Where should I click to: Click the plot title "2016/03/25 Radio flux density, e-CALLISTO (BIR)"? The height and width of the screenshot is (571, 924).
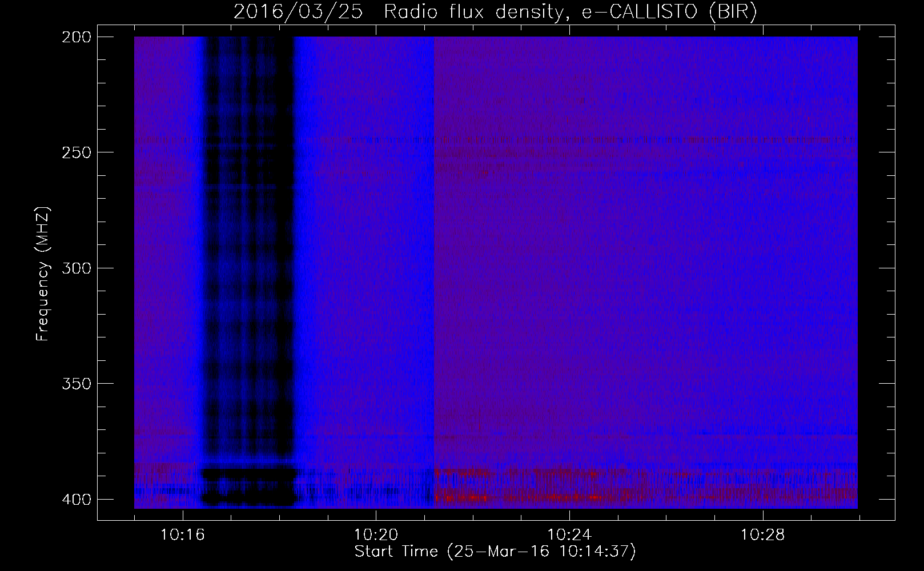click(x=495, y=12)
